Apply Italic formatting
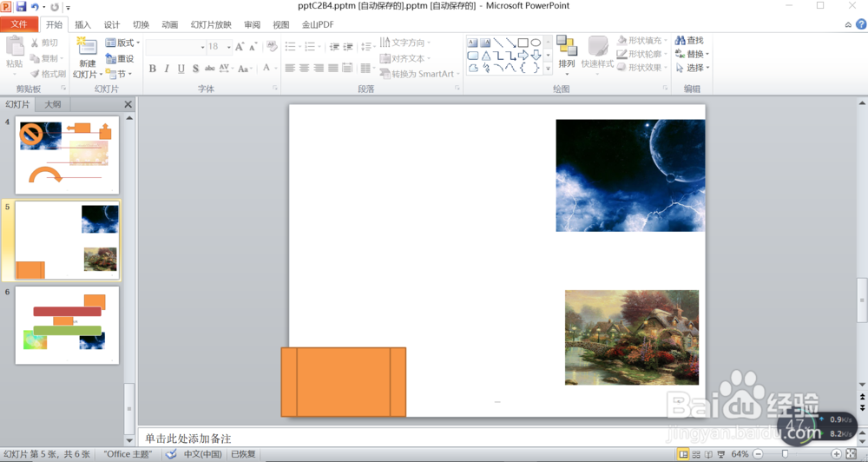 [x=167, y=69]
